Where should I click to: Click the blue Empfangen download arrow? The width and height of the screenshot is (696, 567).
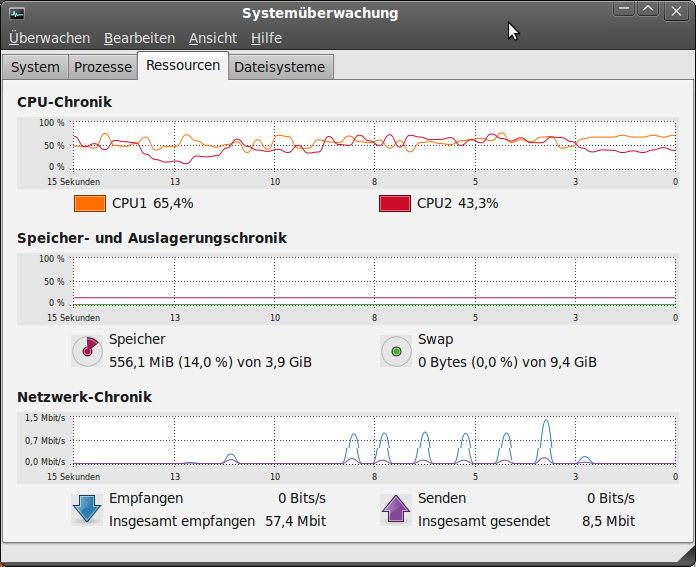pyautogui.click(x=87, y=509)
